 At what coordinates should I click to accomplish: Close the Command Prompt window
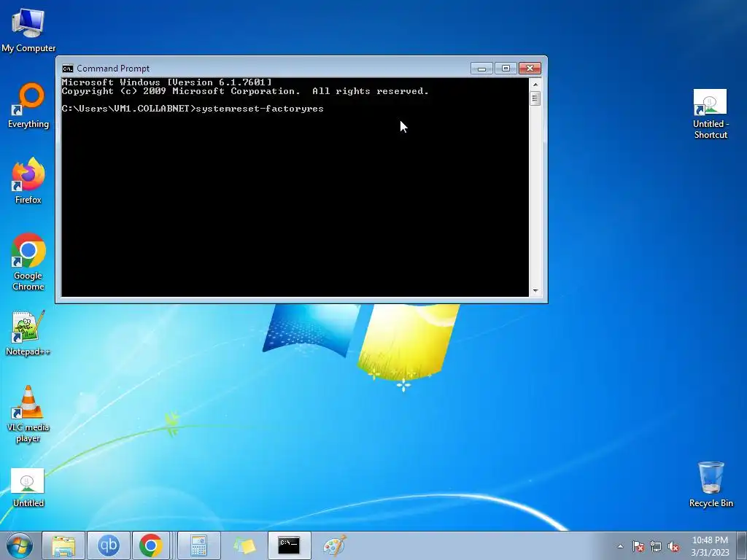pyautogui.click(x=530, y=69)
